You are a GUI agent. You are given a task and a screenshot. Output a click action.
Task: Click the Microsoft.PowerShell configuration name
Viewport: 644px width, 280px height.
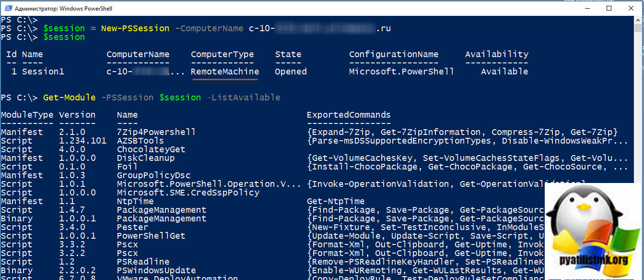(401, 72)
